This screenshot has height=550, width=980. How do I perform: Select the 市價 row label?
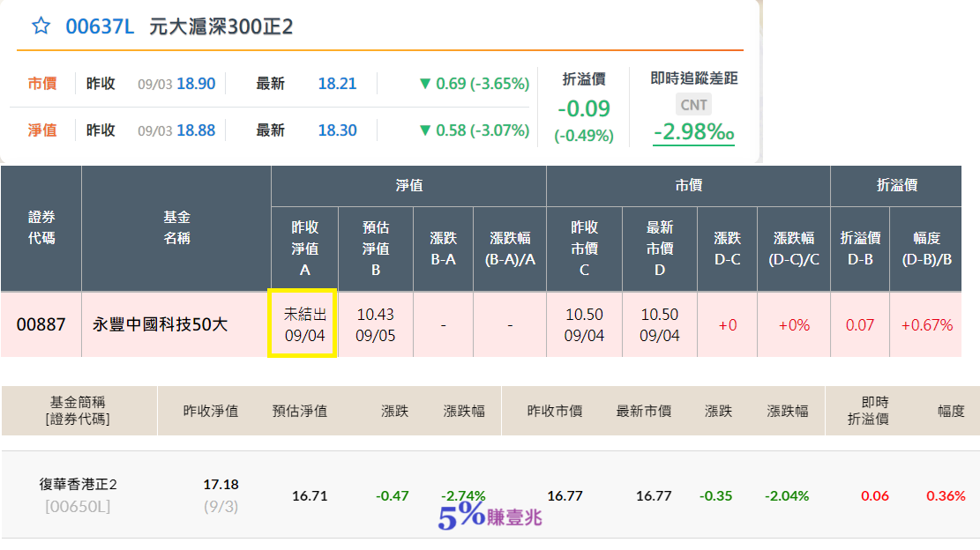tap(42, 83)
